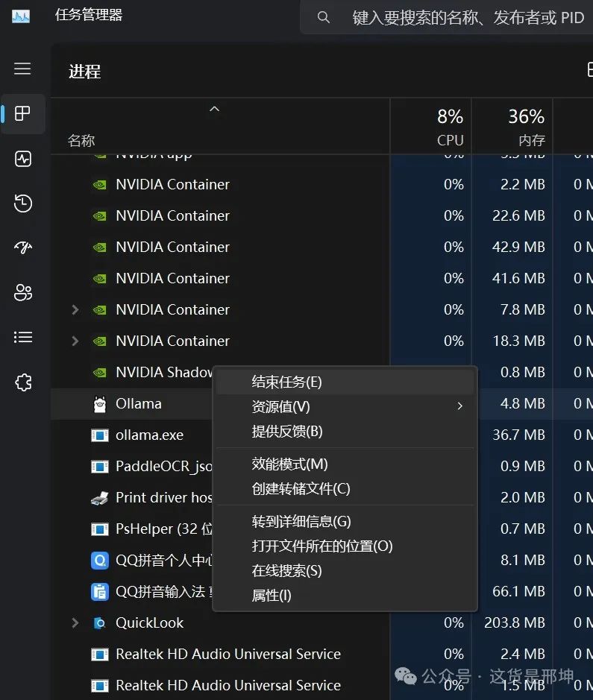Click first Realtek HD Audio service icon, 2.4 MB
Image resolution: width=593 pixels, height=700 pixels.
[x=99, y=655]
